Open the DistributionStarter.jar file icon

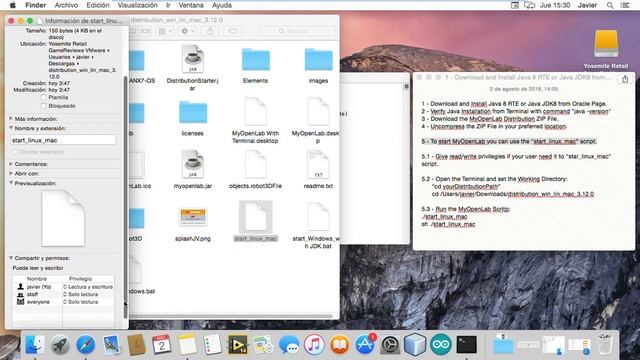[x=193, y=60]
